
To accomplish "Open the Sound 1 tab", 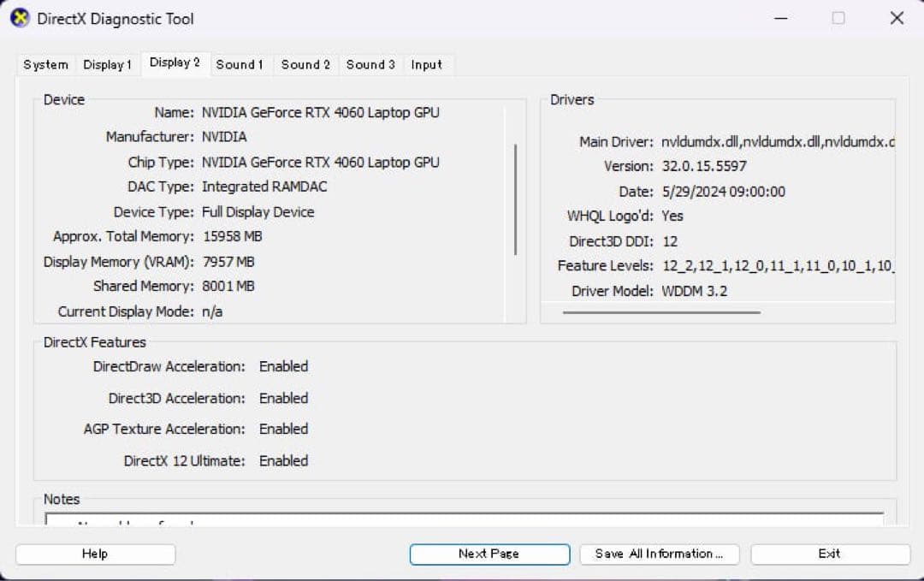I will click(240, 64).
